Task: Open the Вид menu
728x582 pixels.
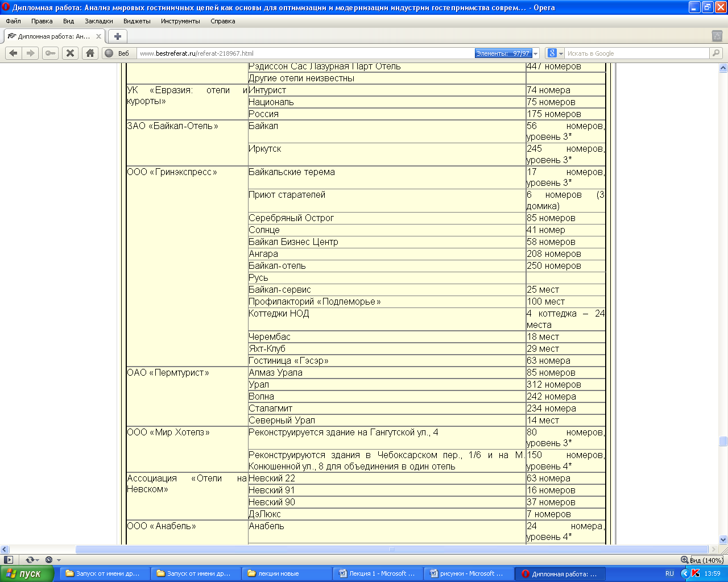Action: point(69,21)
